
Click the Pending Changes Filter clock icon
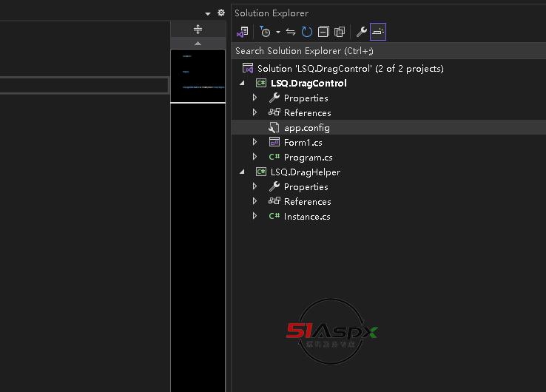coord(265,32)
